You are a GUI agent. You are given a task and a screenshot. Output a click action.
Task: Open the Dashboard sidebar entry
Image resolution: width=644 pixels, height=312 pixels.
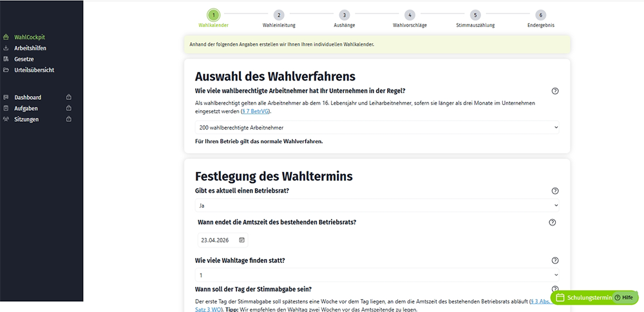pyautogui.click(x=28, y=97)
